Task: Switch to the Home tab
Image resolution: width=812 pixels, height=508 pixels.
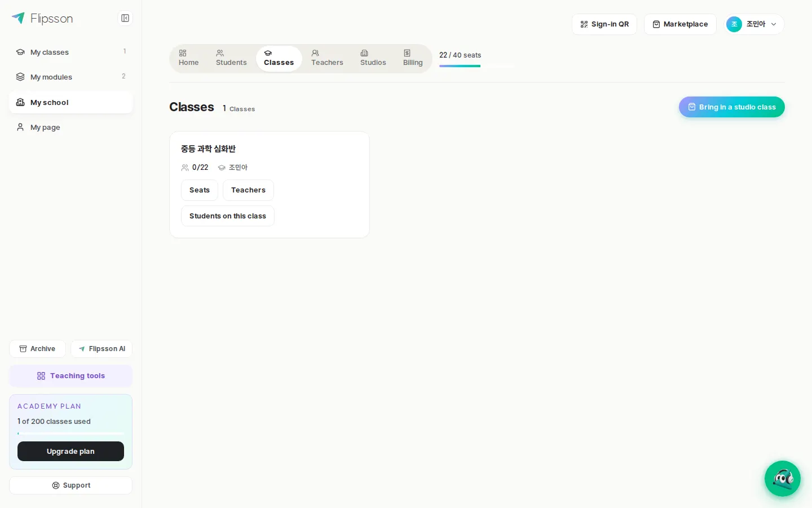Action: click(x=188, y=58)
